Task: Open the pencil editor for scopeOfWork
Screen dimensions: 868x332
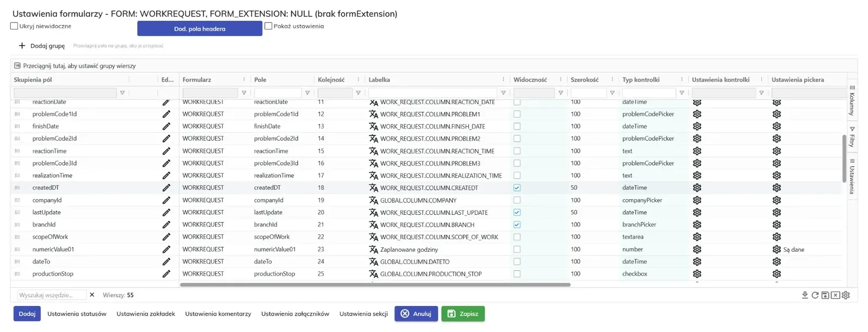Action: (x=166, y=237)
